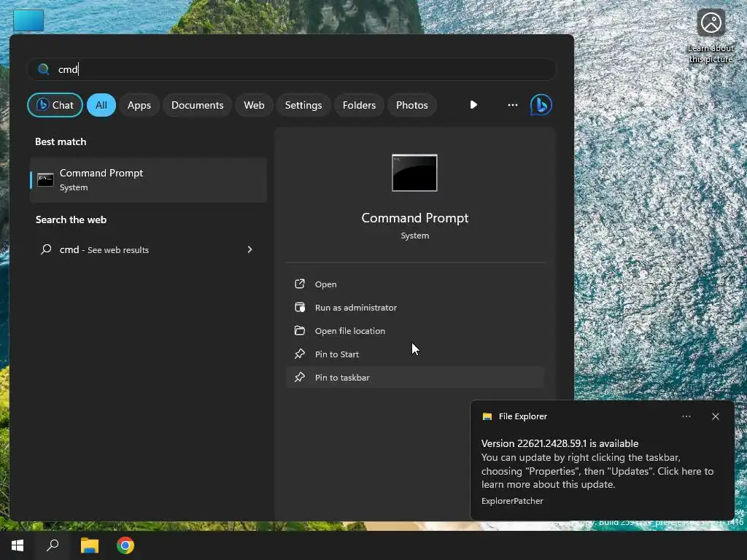Screen dimensions: 747x560
Task: Open the Chat filter with Bing logo
Action: point(55,105)
